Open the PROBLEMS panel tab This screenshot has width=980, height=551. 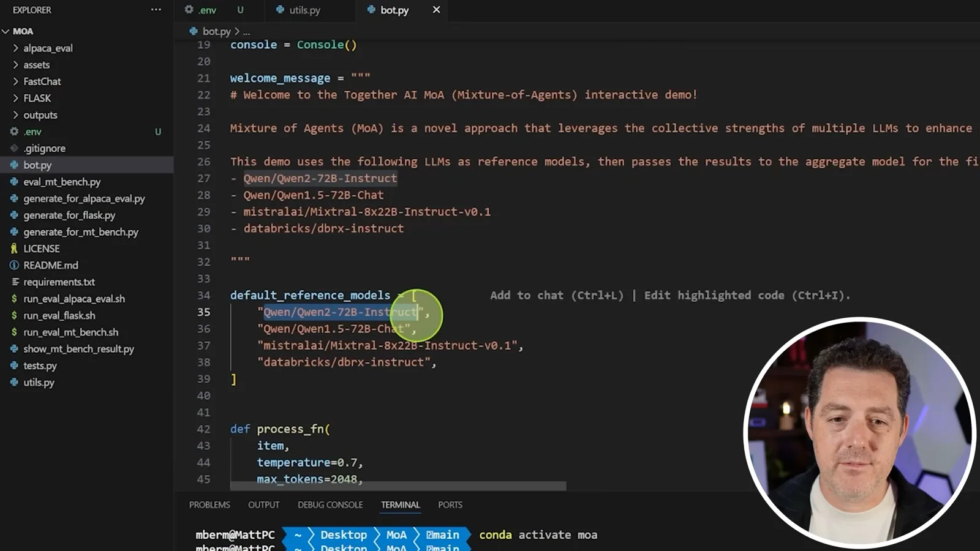(x=209, y=505)
